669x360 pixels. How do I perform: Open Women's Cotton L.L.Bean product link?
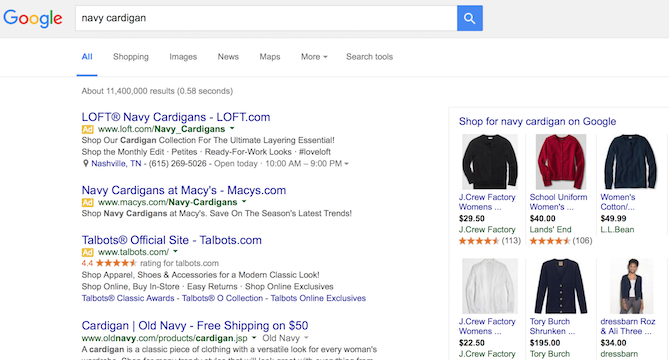(x=618, y=202)
